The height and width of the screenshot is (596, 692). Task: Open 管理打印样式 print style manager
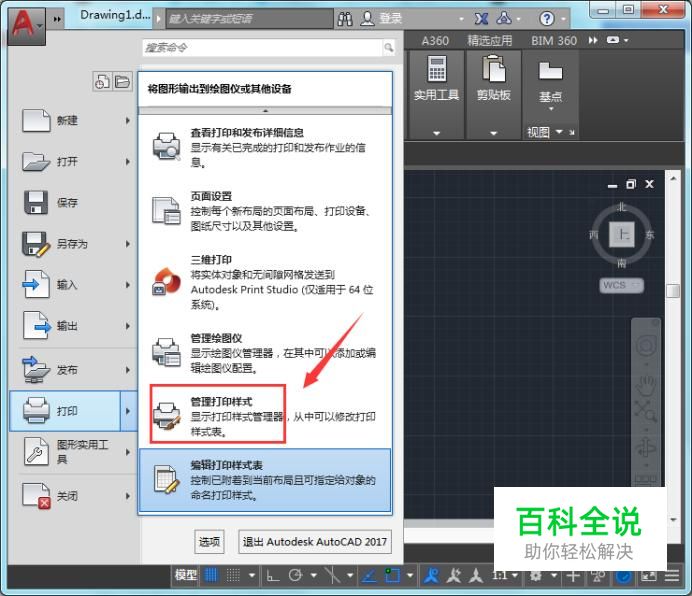pos(265,416)
